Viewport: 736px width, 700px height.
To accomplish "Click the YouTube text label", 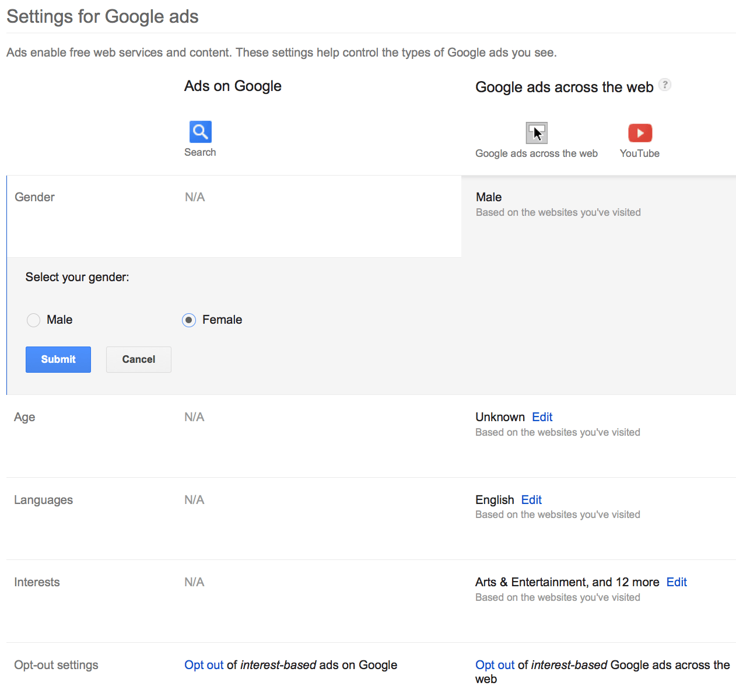I will click(640, 153).
